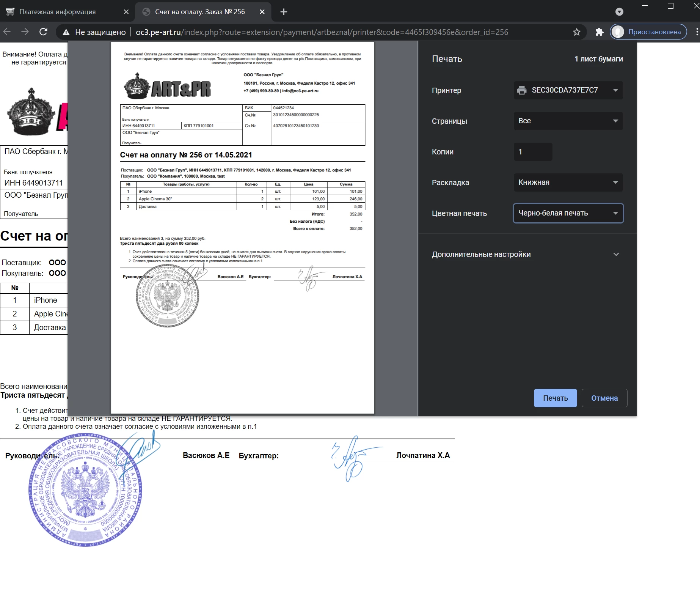
Task: Click the 'Васюков А.Е' name on the page
Action: [206, 455]
